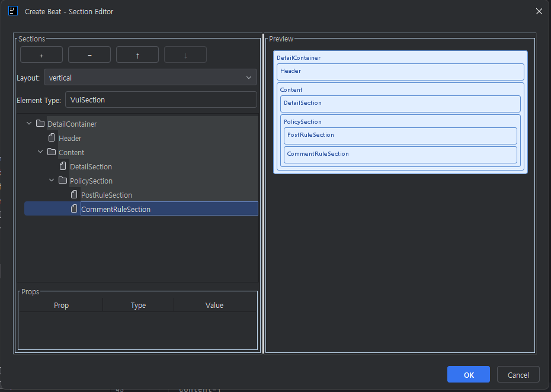551x392 pixels.
Task: Click the DetailContainer label in Preview
Action: click(x=299, y=58)
